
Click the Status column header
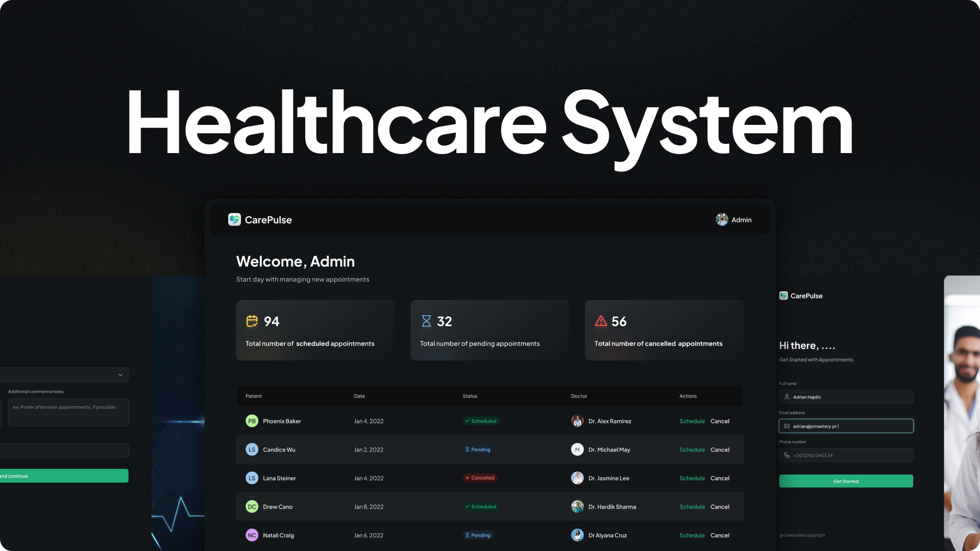470,396
